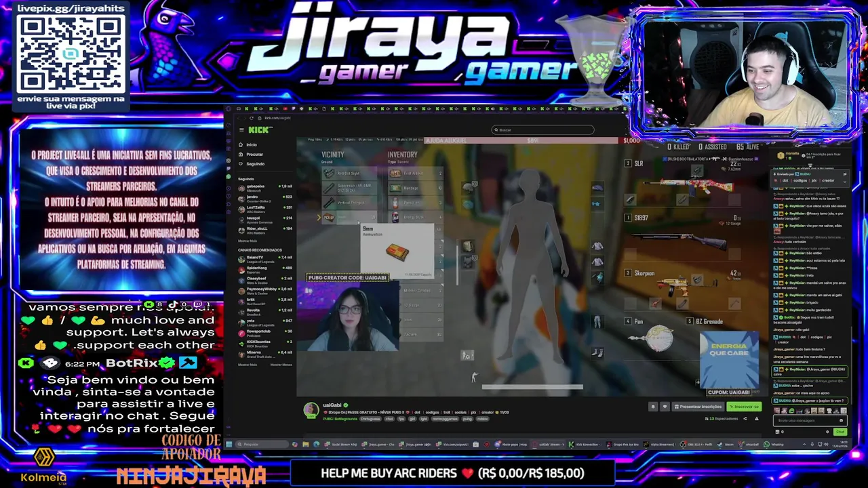Click the green Chat send button
This screenshot has height=488, width=868.
point(840,432)
